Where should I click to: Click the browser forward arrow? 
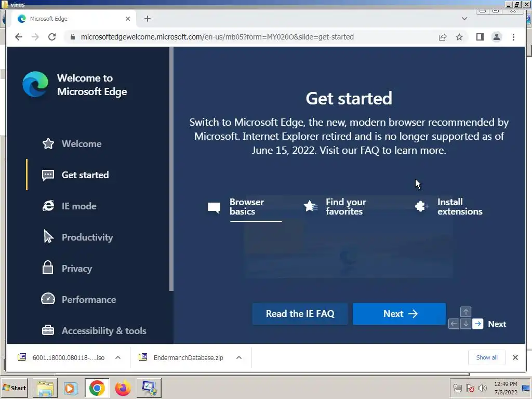pos(35,37)
